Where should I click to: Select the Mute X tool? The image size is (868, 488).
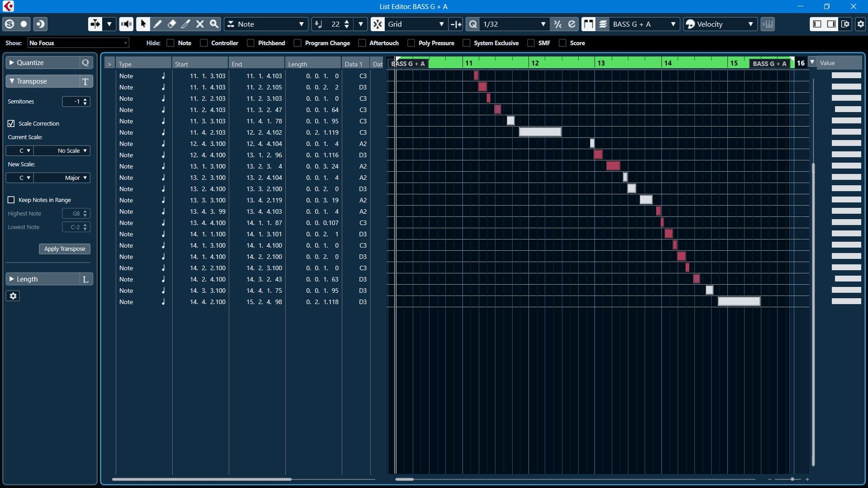click(200, 24)
